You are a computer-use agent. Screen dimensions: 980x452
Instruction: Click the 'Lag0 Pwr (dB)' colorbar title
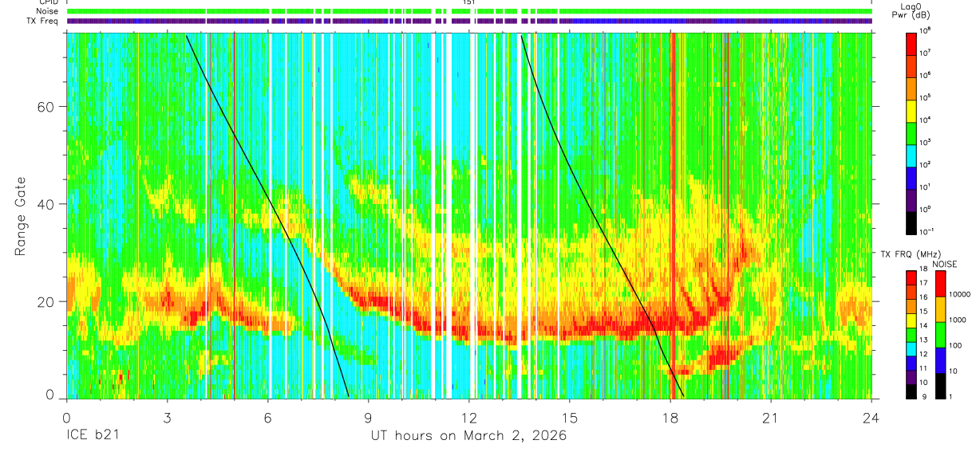[x=911, y=10]
